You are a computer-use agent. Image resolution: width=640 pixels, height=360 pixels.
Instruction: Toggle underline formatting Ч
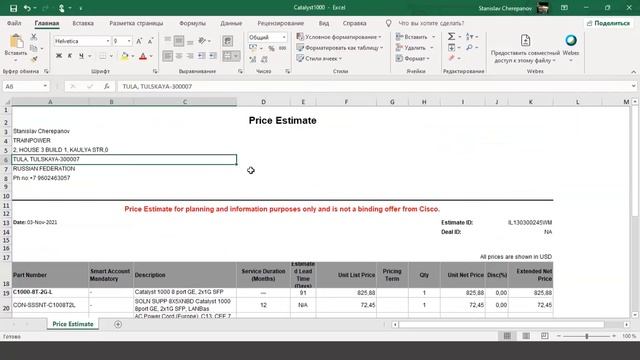pyautogui.click(x=81, y=56)
